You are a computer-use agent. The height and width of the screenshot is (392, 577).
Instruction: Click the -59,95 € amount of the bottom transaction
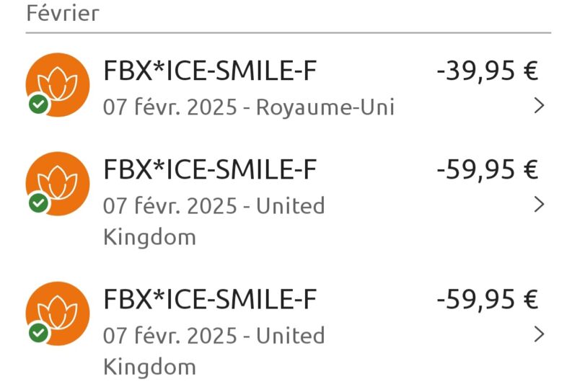click(488, 299)
